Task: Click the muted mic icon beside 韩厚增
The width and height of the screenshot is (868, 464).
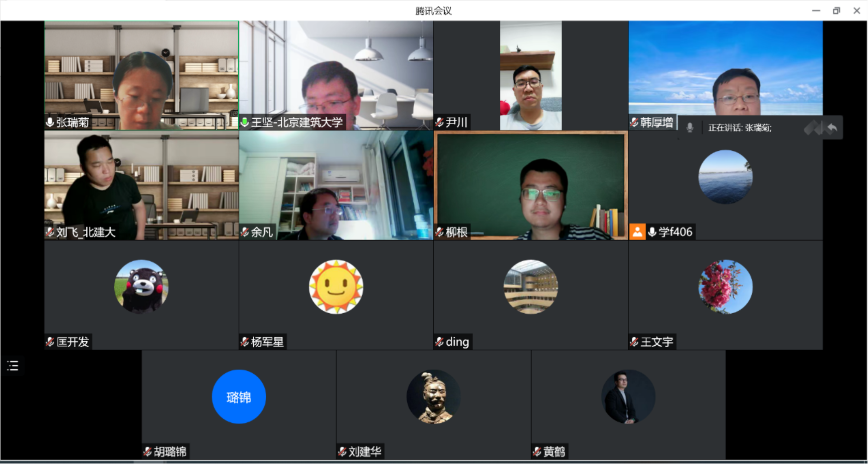Action: click(x=634, y=122)
